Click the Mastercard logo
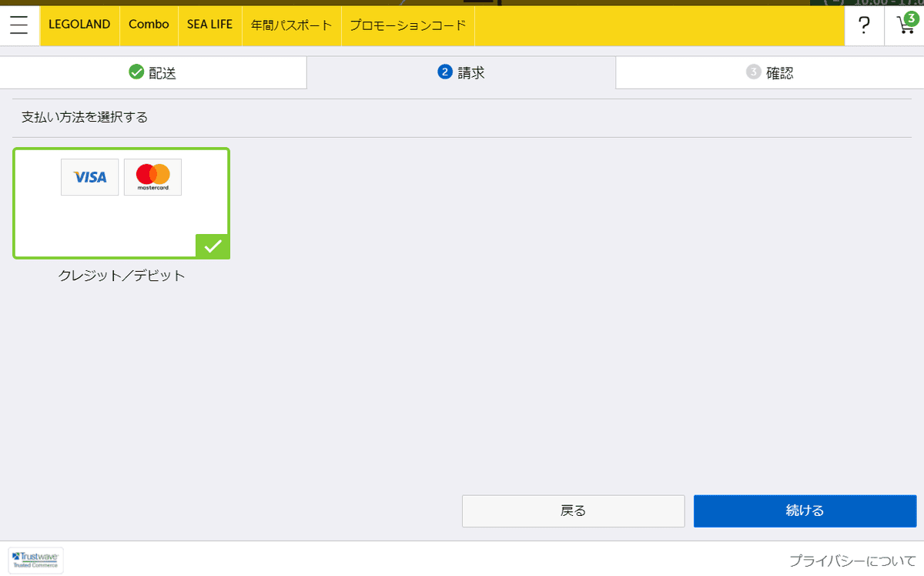The height and width of the screenshot is (576, 924). tap(152, 176)
